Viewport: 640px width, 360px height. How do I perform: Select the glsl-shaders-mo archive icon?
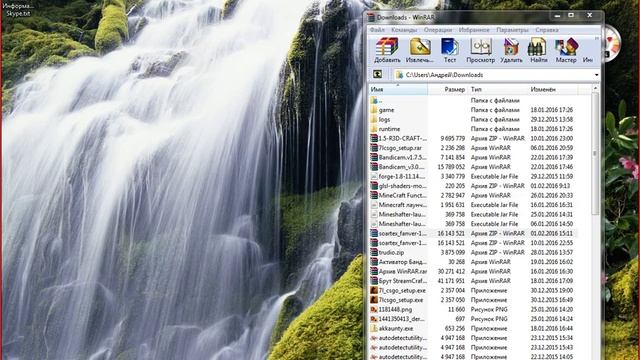tap(373, 186)
